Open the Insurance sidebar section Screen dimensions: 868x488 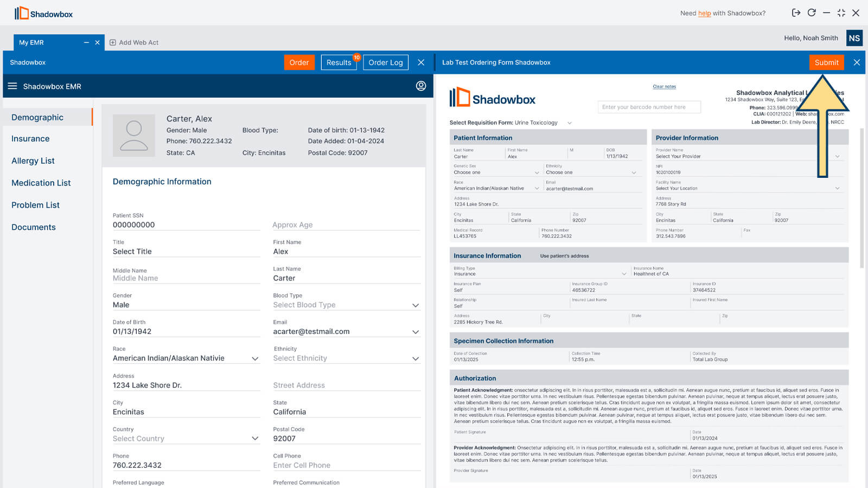click(30, 139)
